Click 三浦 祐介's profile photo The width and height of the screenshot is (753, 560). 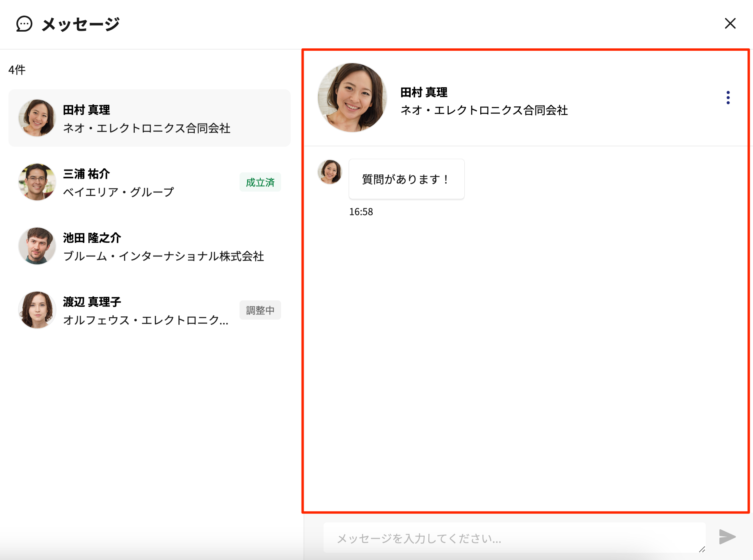coord(37,182)
